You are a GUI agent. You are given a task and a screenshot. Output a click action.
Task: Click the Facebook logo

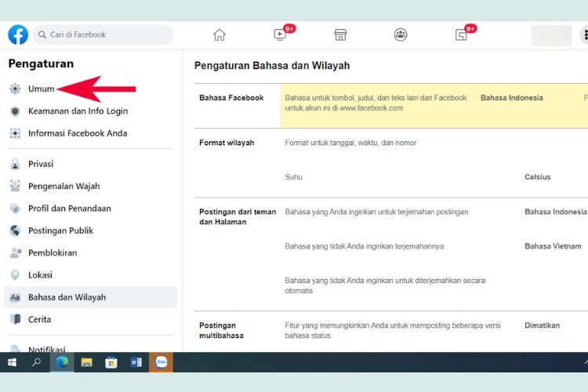[18, 34]
